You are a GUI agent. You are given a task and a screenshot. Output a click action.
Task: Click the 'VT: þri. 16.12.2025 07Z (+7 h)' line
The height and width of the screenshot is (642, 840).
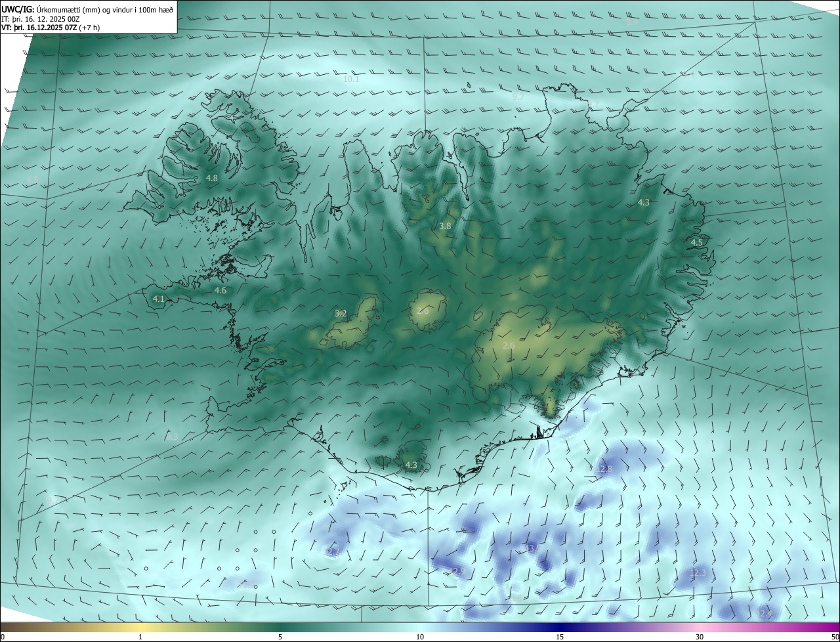click(x=50, y=28)
